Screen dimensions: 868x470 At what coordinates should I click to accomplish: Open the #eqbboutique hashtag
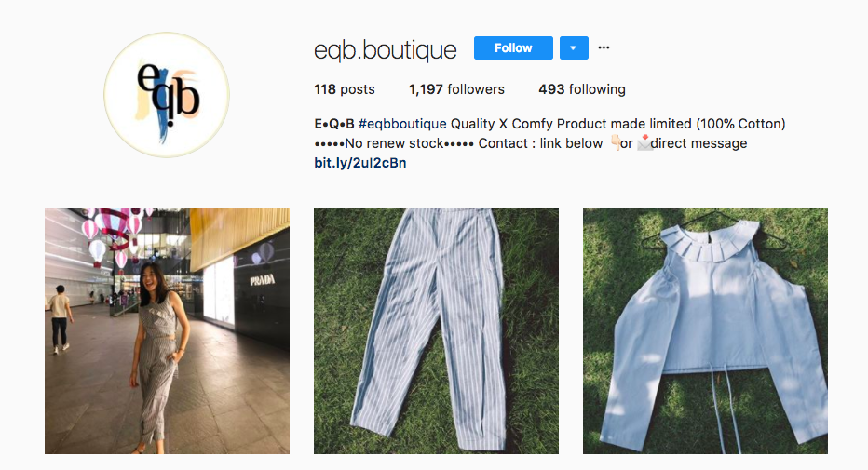coord(402,124)
